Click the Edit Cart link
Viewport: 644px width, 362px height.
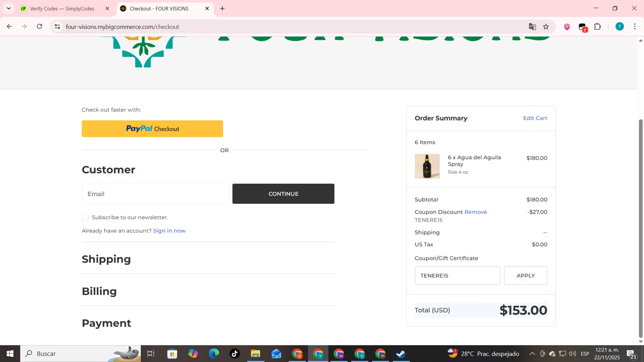click(535, 118)
